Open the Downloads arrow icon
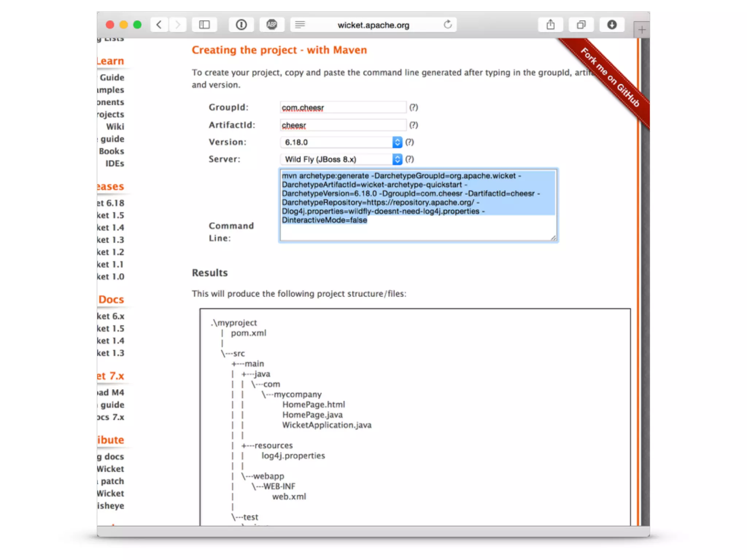 pyautogui.click(x=612, y=25)
